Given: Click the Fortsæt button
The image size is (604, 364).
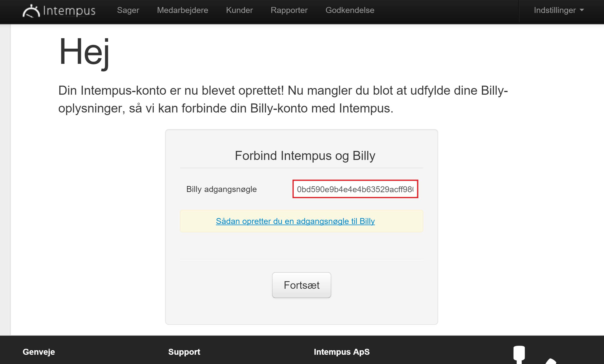Looking at the screenshot, I should pos(302,285).
